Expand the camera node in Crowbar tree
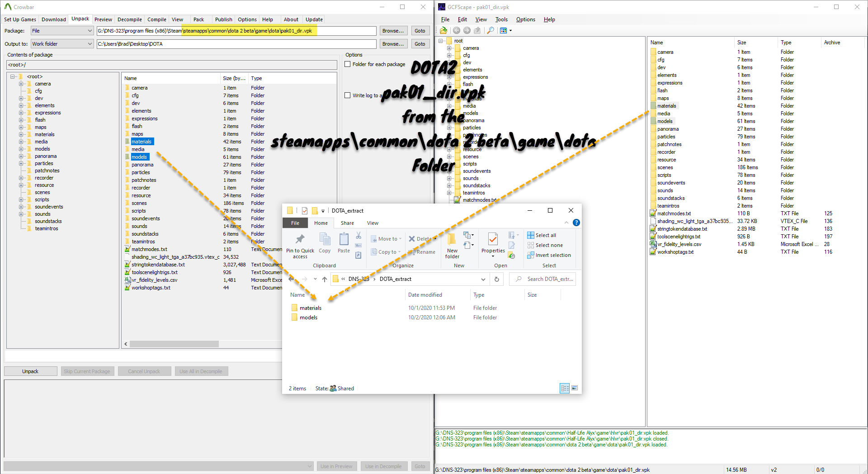The image size is (868, 474). pyautogui.click(x=21, y=84)
